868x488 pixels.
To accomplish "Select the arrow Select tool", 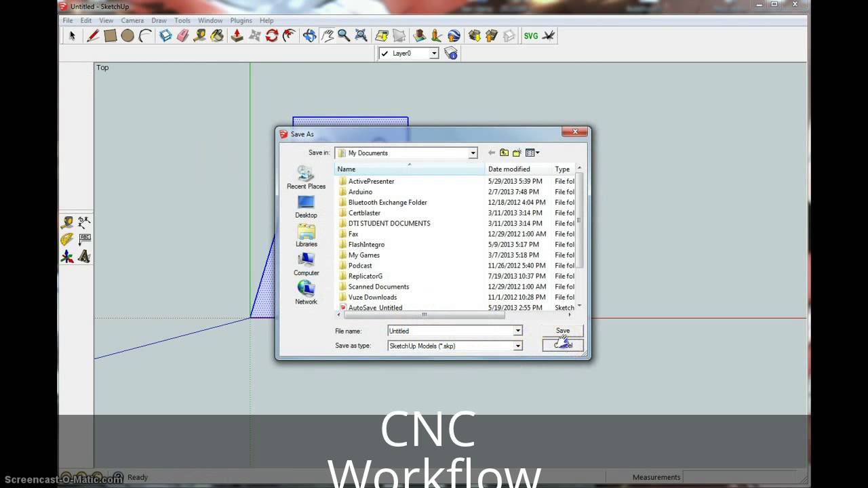I will click(72, 36).
